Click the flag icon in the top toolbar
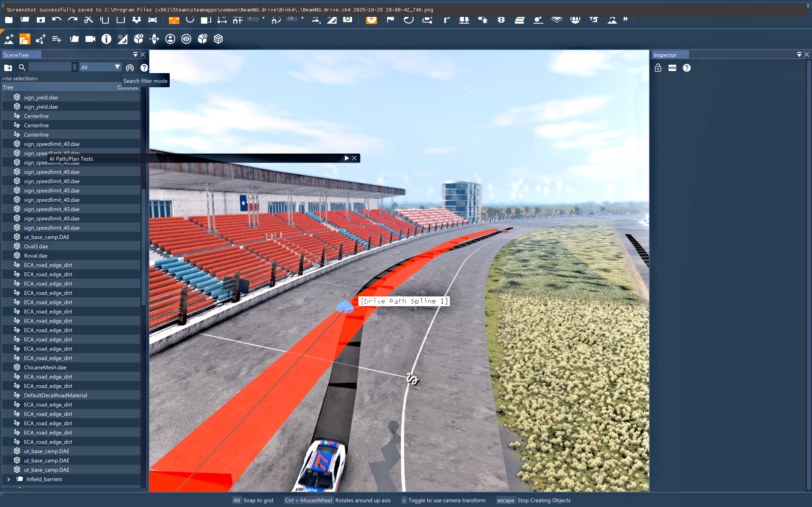Image resolution: width=812 pixels, height=507 pixels. 390,19
